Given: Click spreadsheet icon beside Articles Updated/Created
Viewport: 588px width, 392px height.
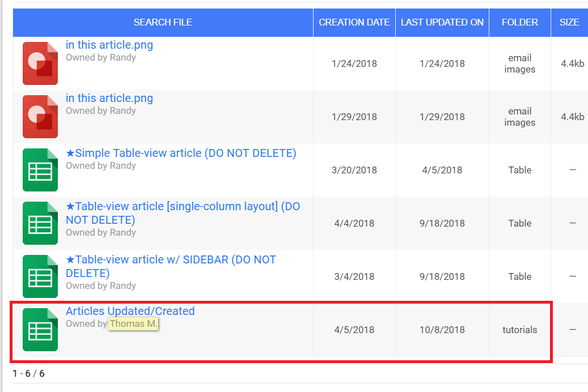Looking at the screenshot, I should click(40, 330).
